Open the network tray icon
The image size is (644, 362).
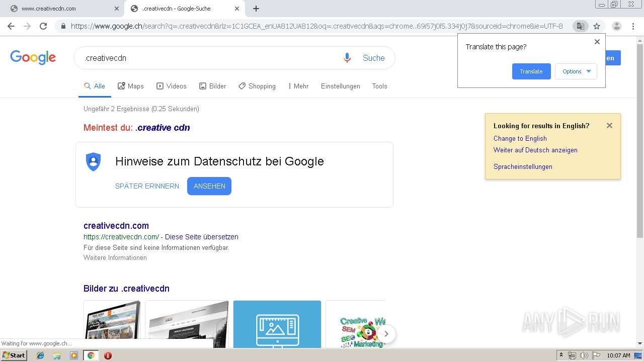[572, 355]
